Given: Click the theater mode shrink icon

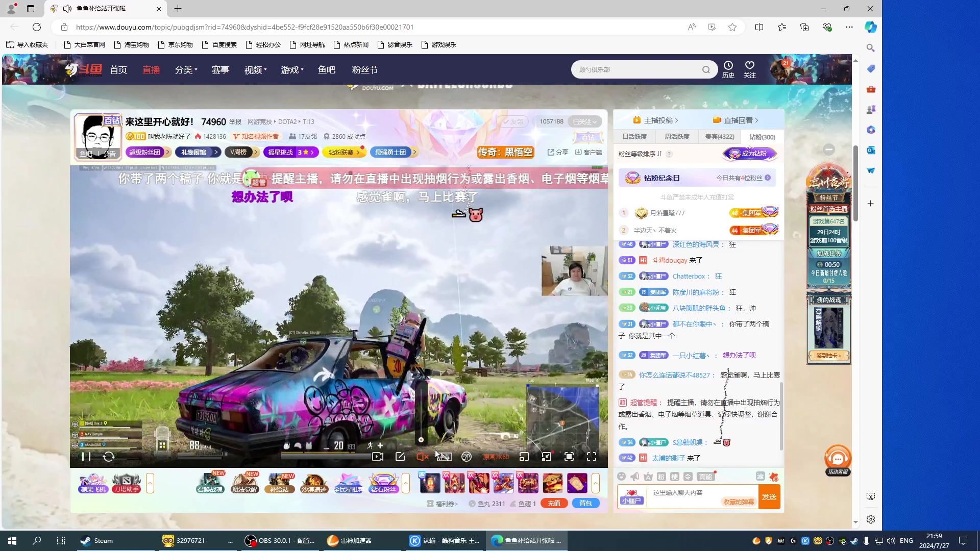Looking at the screenshot, I should point(547,457).
